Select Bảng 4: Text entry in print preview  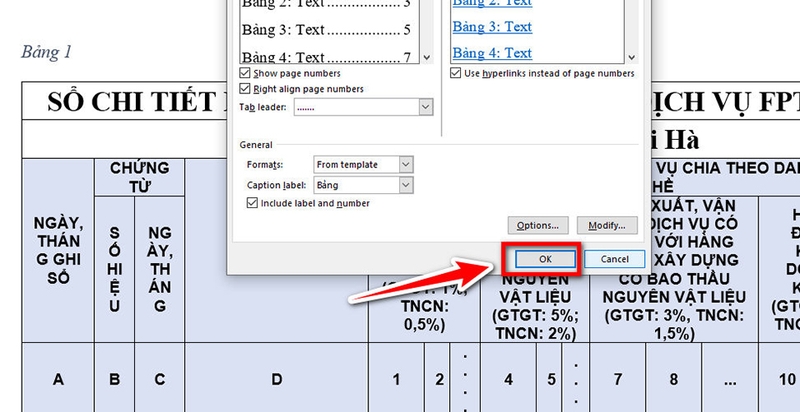(327, 56)
